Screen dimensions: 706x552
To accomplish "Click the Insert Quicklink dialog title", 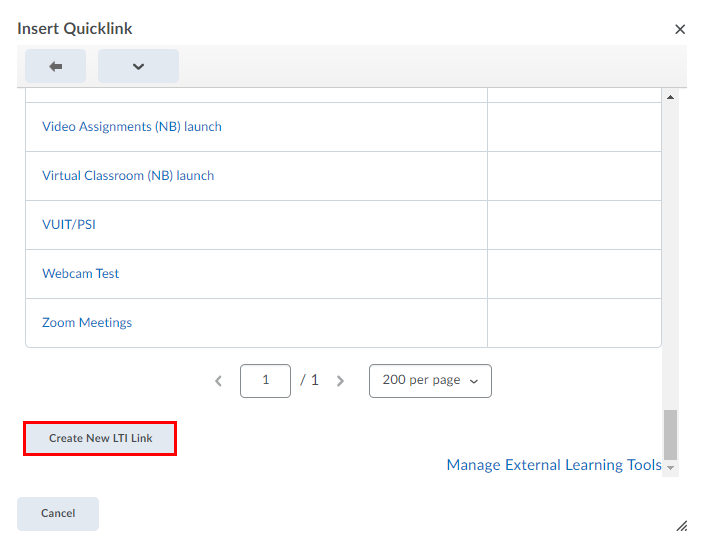I will tap(75, 28).
